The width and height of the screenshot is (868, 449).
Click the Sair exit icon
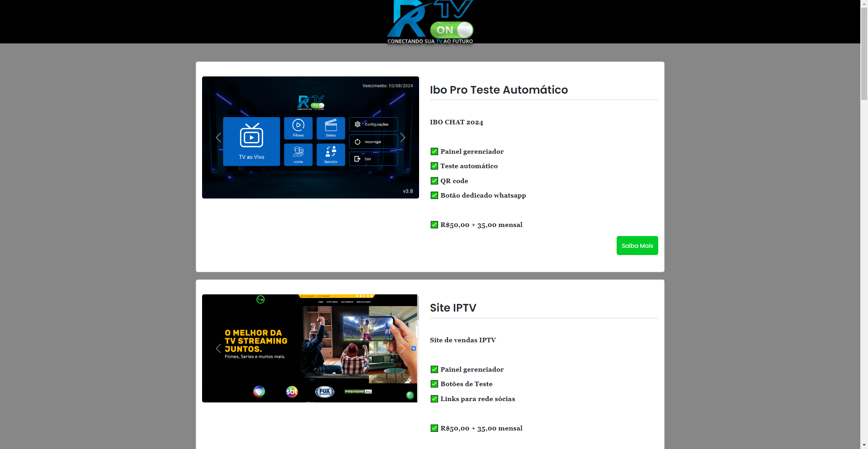pyautogui.click(x=357, y=159)
